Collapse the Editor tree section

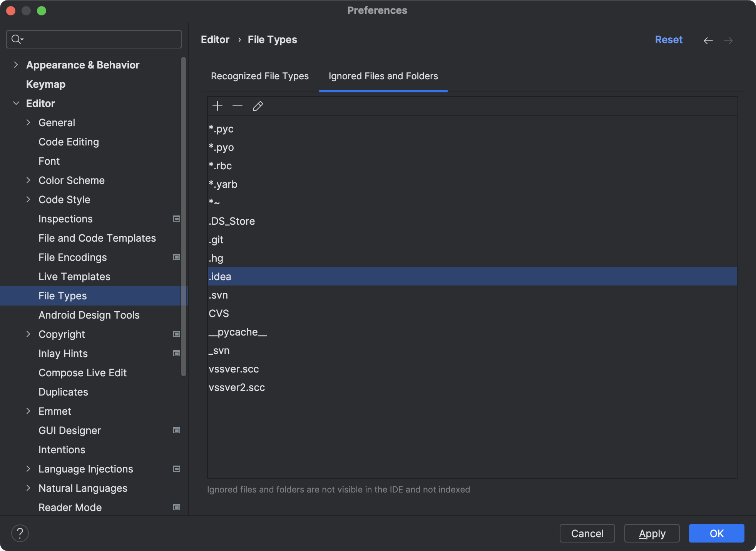pyautogui.click(x=16, y=104)
